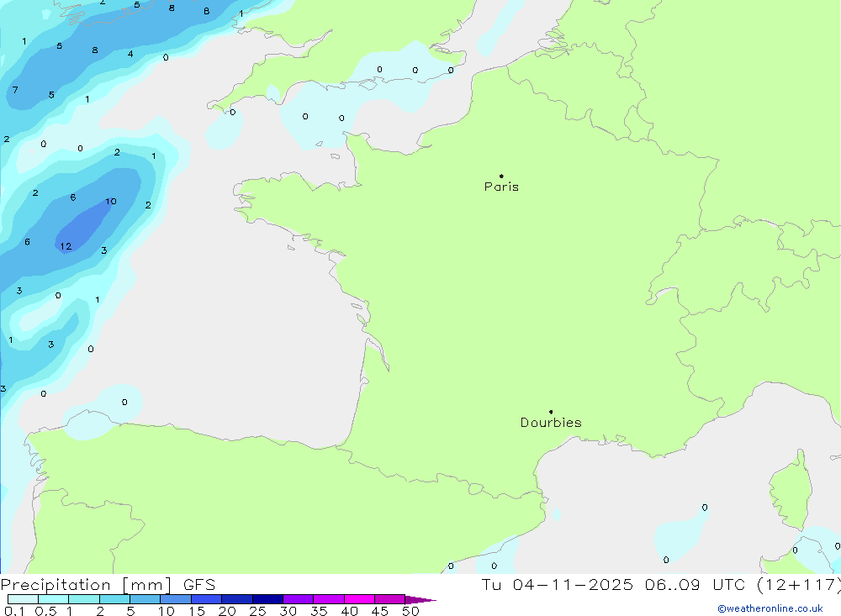Screen dimensions: 841x616
Task: Click the '(12+117)' forecast offset text
Action: [799, 585]
